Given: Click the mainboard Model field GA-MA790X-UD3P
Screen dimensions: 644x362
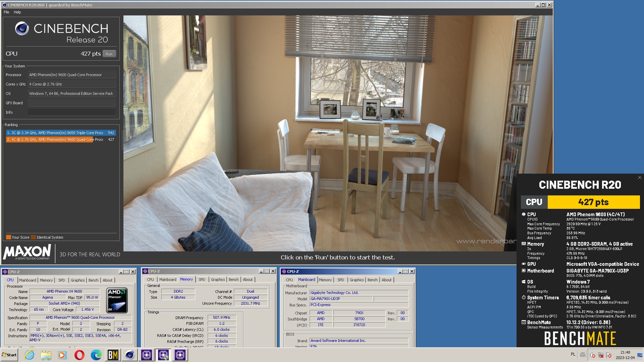Looking at the screenshot, I should [x=340, y=299].
